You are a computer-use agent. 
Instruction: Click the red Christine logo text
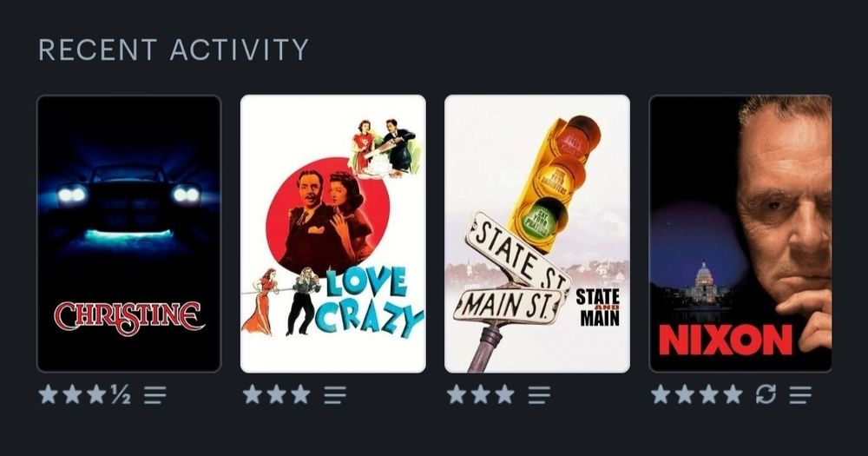(129, 318)
